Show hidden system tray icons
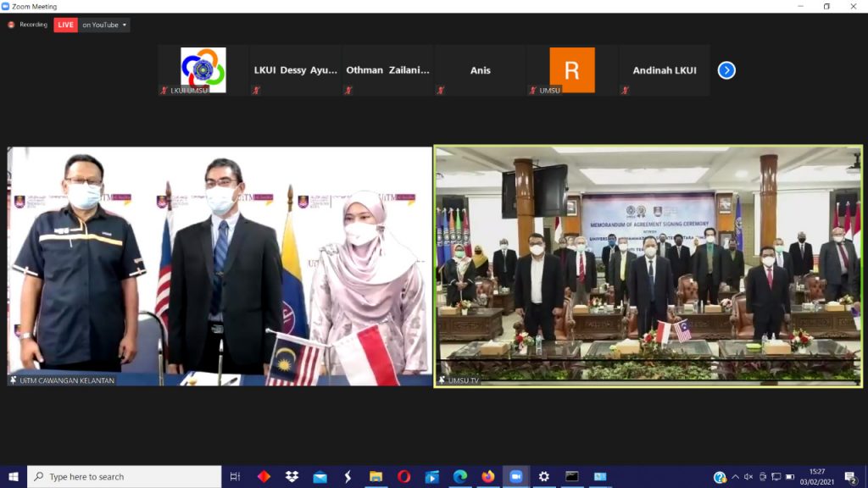 [735, 477]
